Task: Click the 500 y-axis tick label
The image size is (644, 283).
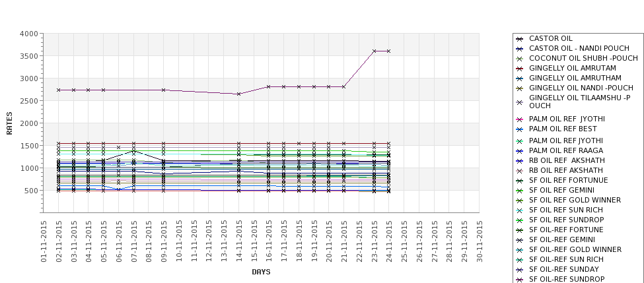Action: 31,191
